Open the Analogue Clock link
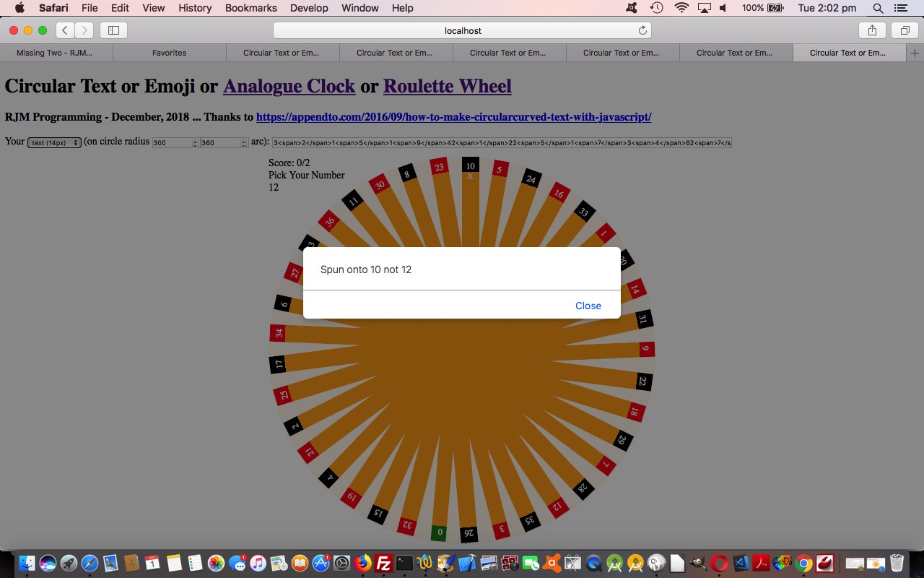The width and height of the screenshot is (924, 578). [289, 86]
